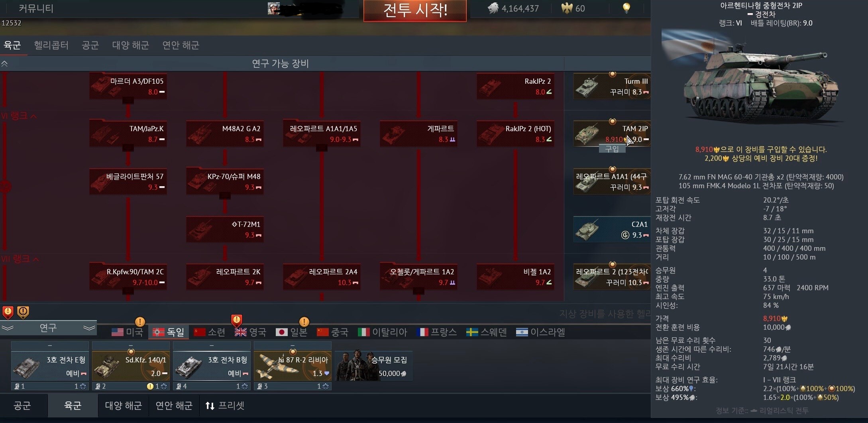
Task: Select the TAM 2IP premium tank
Action: pyautogui.click(x=612, y=134)
